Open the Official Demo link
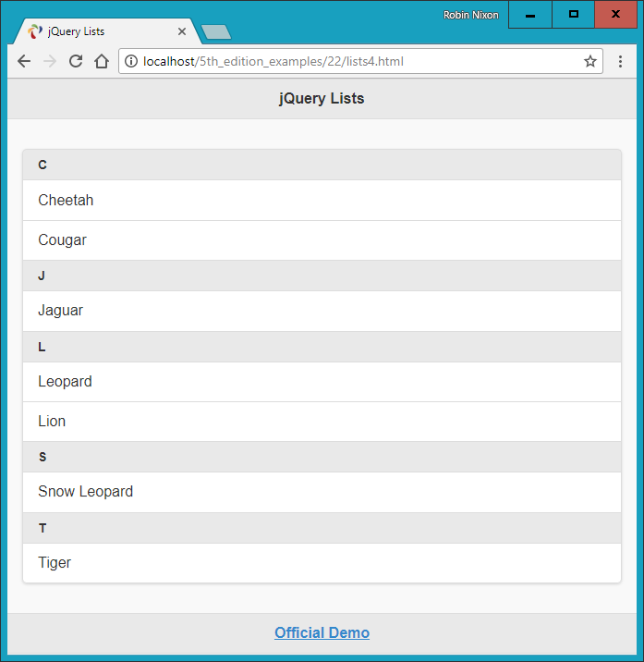Image resolution: width=644 pixels, height=662 pixels. (322, 632)
